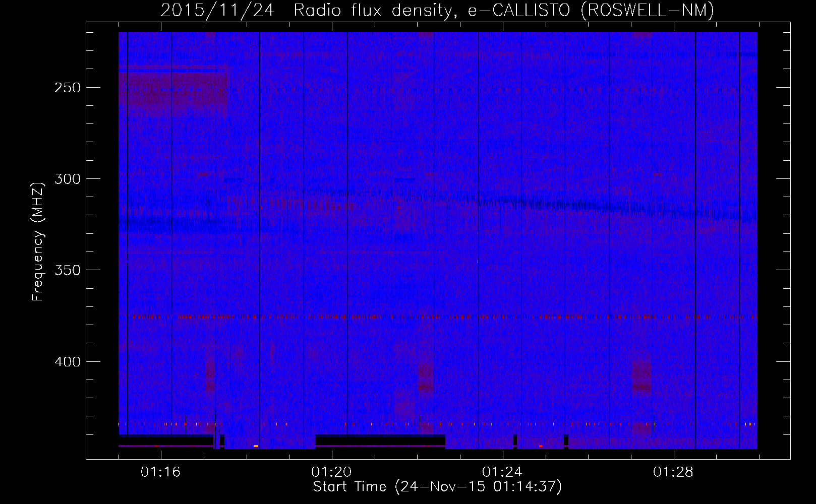Screen dimensions: 816x504
Task: Click the 400 frequency tick label
Action: [68, 362]
